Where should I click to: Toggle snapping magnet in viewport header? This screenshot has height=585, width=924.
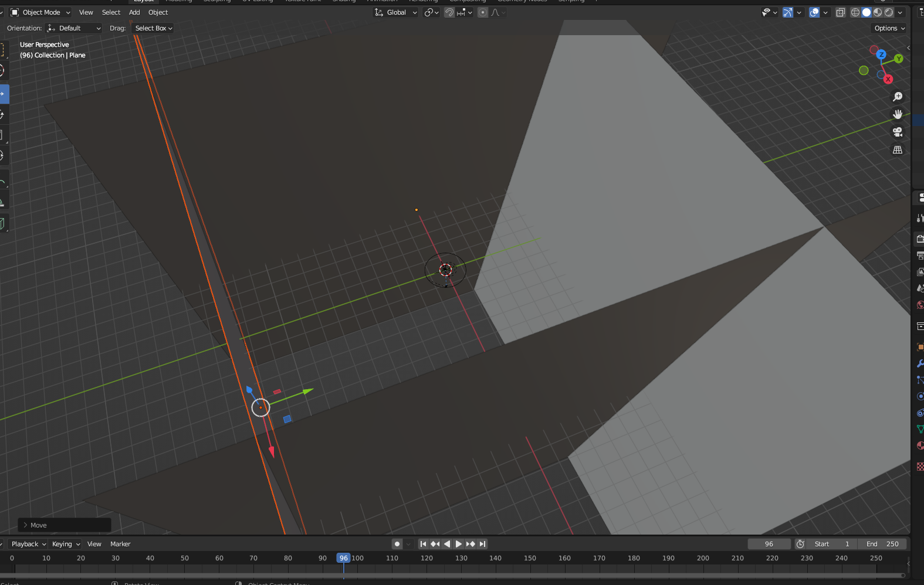pos(449,12)
